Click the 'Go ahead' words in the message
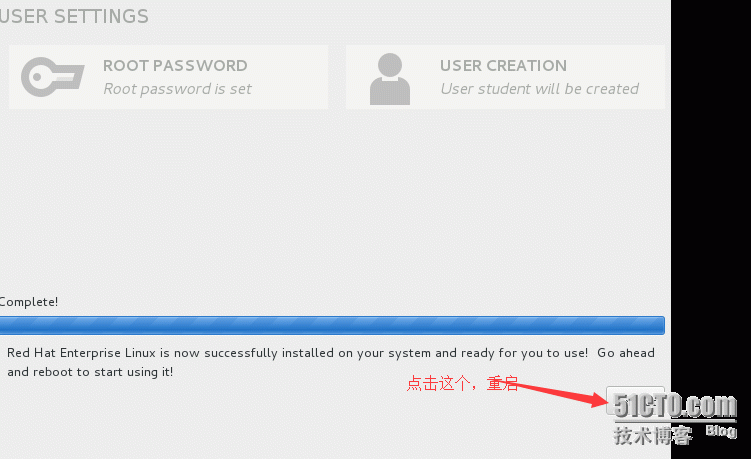The height and width of the screenshot is (459, 751). (x=626, y=353)
